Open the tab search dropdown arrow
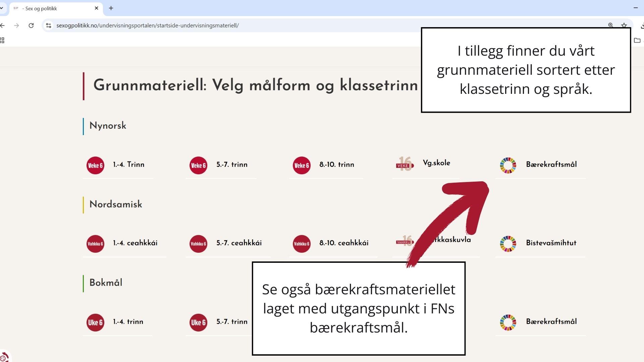This screenshot has width=644, height=362. pos(2,8)
